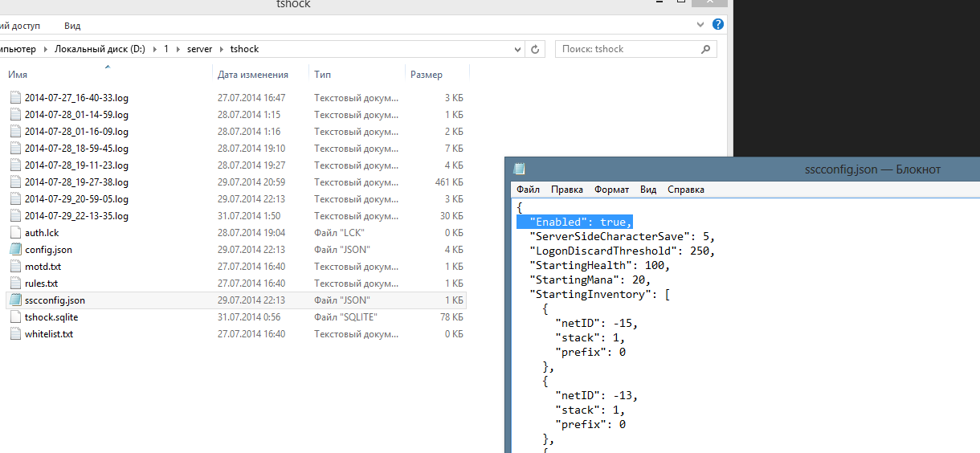Viewport: 980px width, 453px height.
Task: Sort files by Размер column header
Action: pyautogui.click(x=427, y=75)
